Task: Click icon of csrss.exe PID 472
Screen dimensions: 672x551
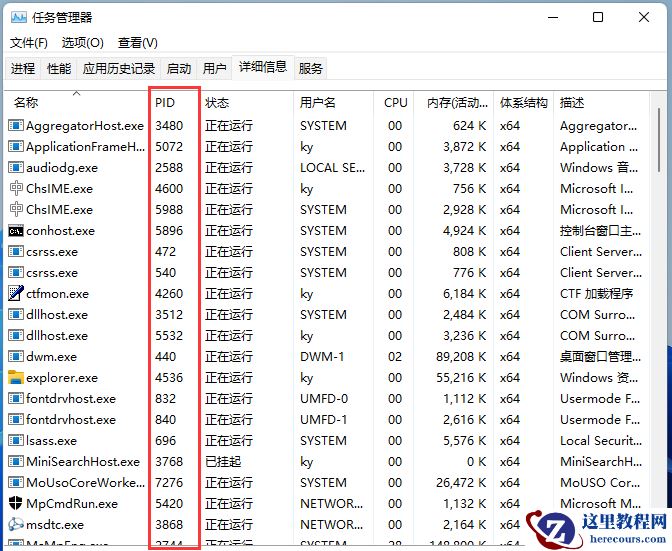Action: 16,252
